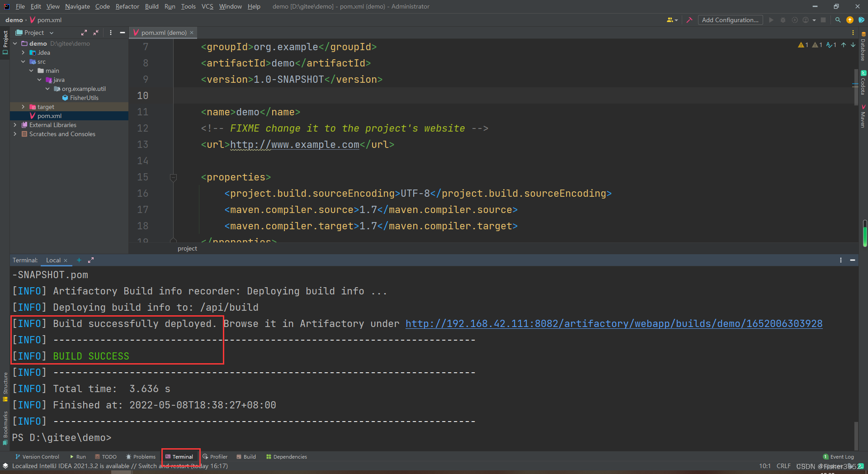Open the Terminal tool tab
The image size is (868, 474).
pos(179,457)
